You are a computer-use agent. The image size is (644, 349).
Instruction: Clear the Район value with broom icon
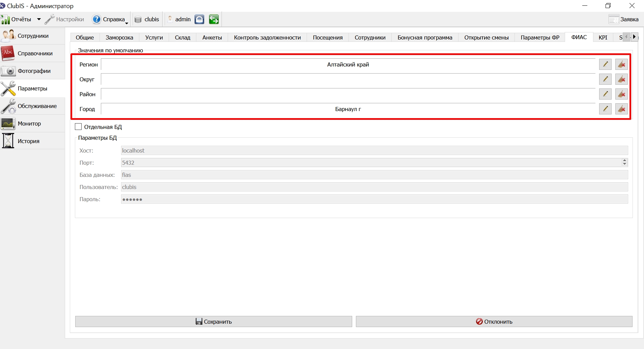(621, 94)
